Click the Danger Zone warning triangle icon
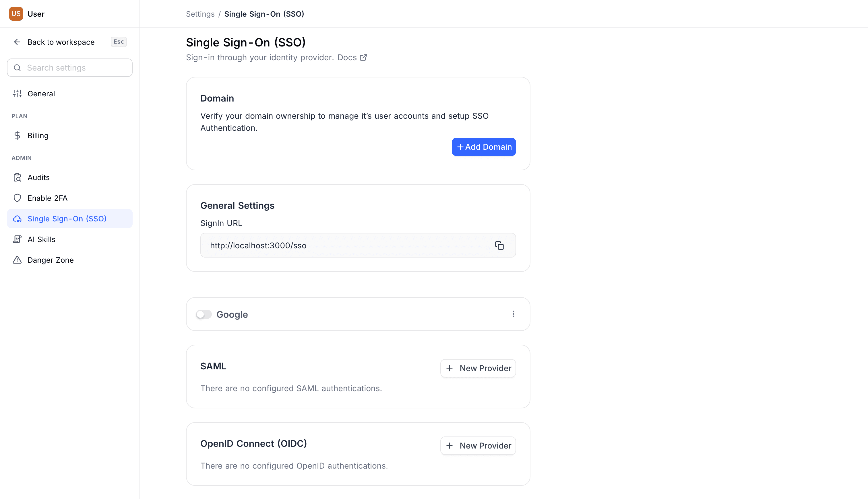868x499 pixels. point(17,260)
